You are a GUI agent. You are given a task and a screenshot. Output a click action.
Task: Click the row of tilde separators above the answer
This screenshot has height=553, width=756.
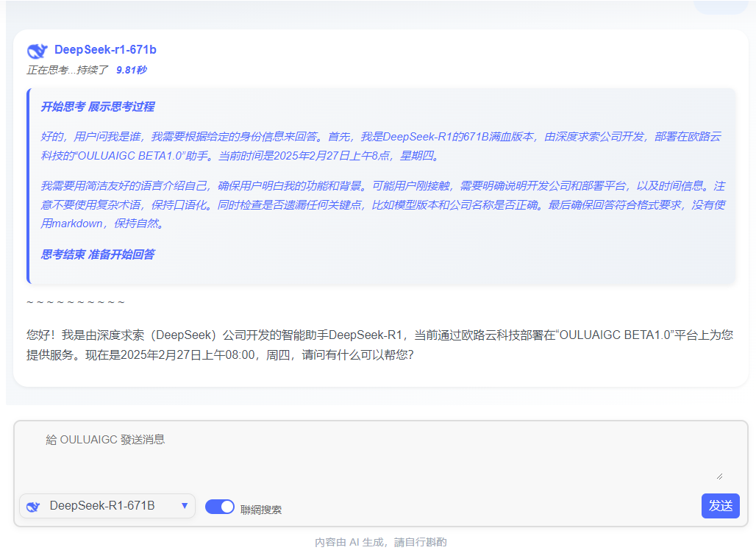point(76,303)
